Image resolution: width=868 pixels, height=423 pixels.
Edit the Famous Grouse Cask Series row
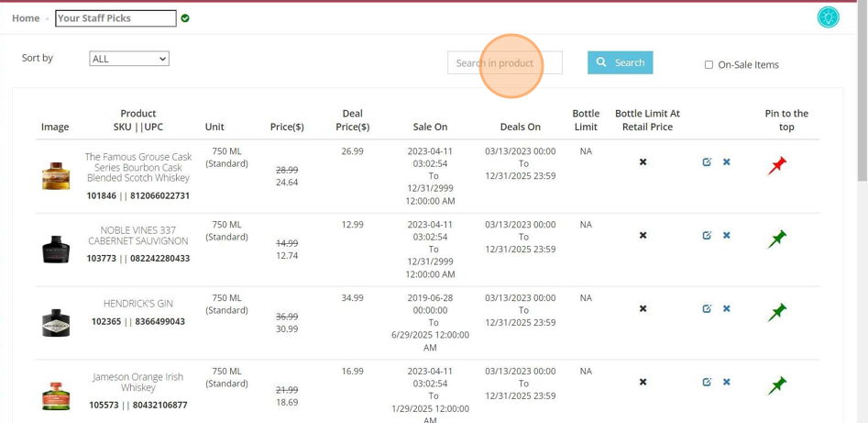707,161
